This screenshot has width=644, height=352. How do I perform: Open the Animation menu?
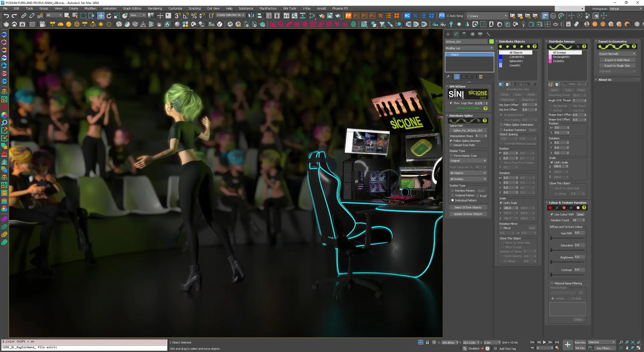[110, 8]
